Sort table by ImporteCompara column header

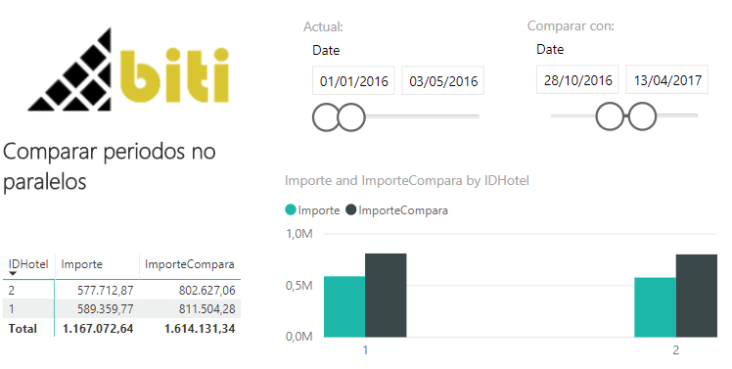coord(190,264)
